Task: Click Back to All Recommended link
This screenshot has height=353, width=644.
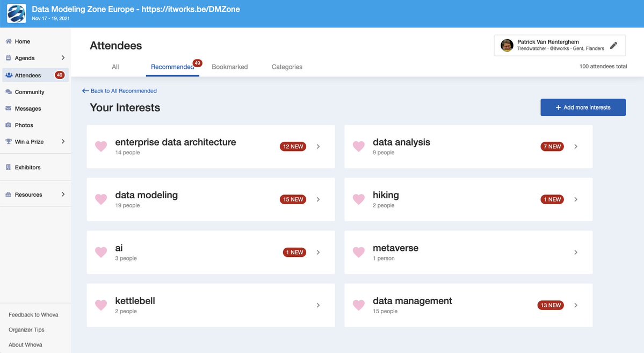Action: point(124,91)
